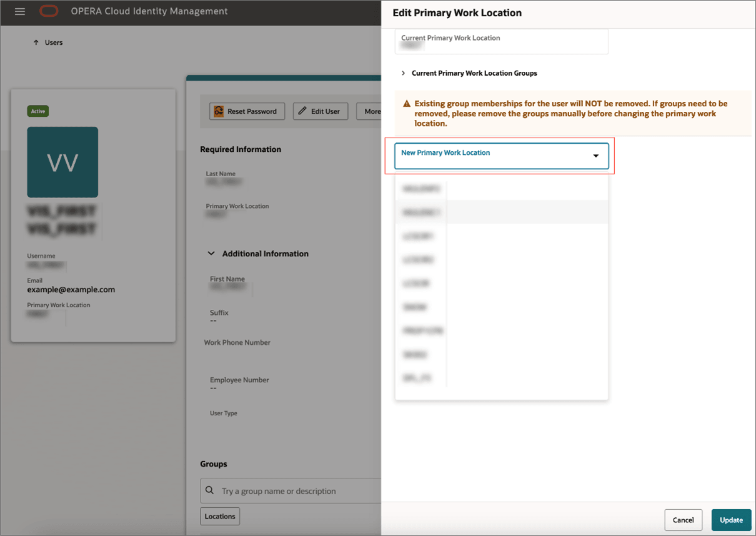Select the highlighted second location option
This screenshot has width=756, height=536.
tap(502, 212)
